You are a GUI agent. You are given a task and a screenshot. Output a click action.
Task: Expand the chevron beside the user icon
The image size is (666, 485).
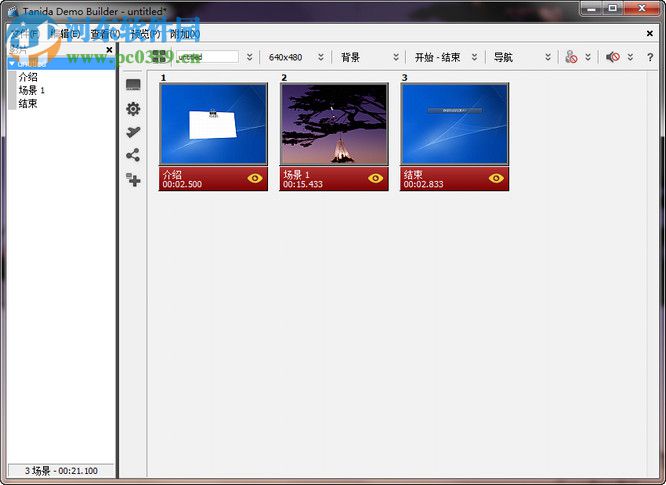point(588,57)
